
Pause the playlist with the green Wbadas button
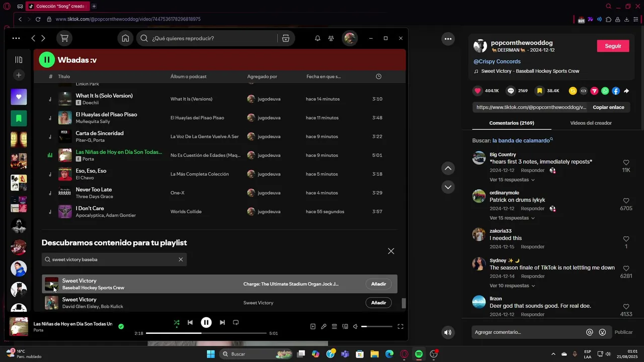tap(47, 60)
